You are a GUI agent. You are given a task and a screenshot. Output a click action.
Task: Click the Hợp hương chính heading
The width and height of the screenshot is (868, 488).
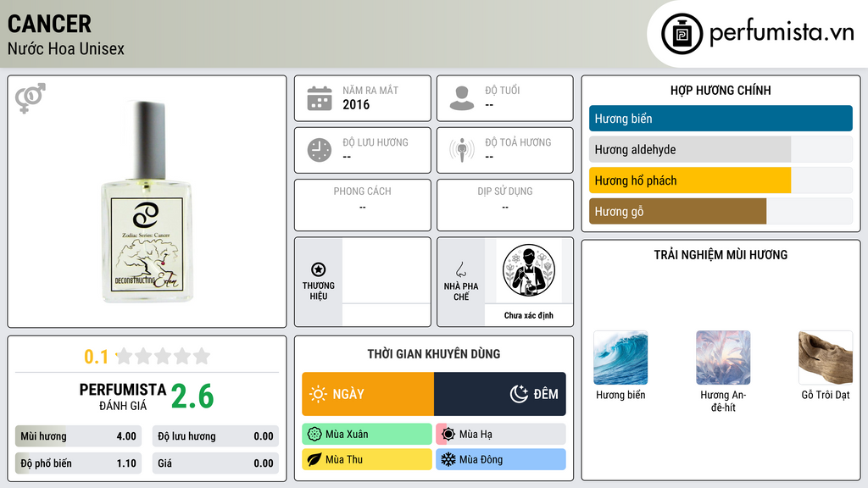(x=721, y=90)
